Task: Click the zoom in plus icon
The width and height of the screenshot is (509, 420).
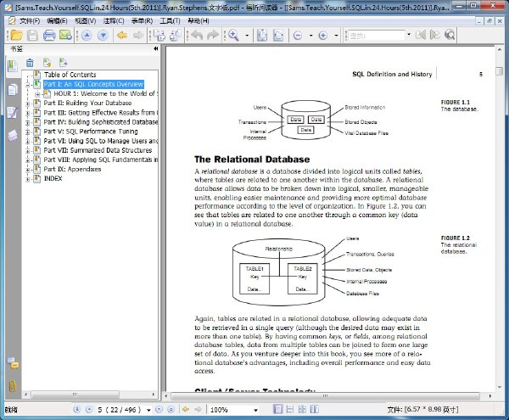Action: click(x=323, y=35)
